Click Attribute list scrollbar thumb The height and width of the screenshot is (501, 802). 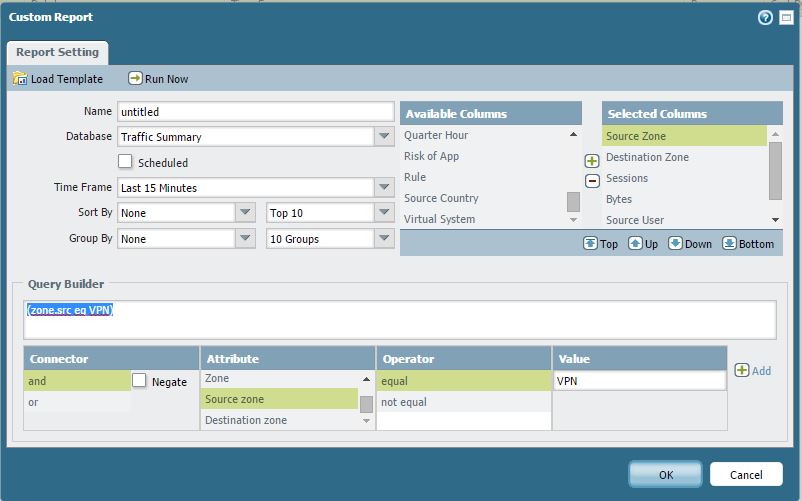pyautogui.click(x=366, y=404)
